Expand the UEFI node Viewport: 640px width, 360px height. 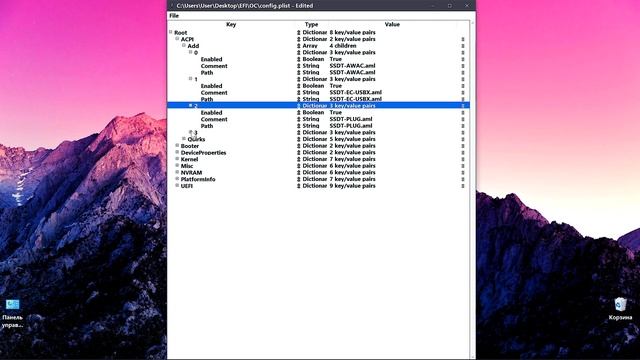177,185
